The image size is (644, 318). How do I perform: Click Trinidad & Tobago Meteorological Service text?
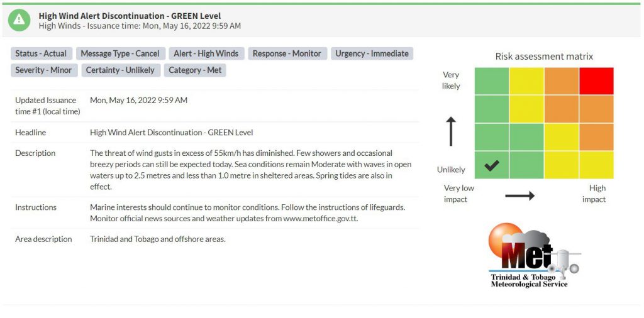[x=530, y=281]
